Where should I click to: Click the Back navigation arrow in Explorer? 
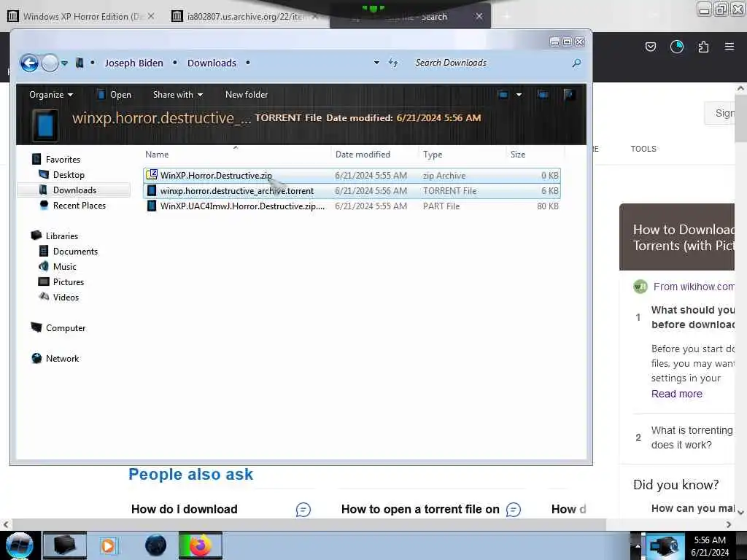click(29, 63)
